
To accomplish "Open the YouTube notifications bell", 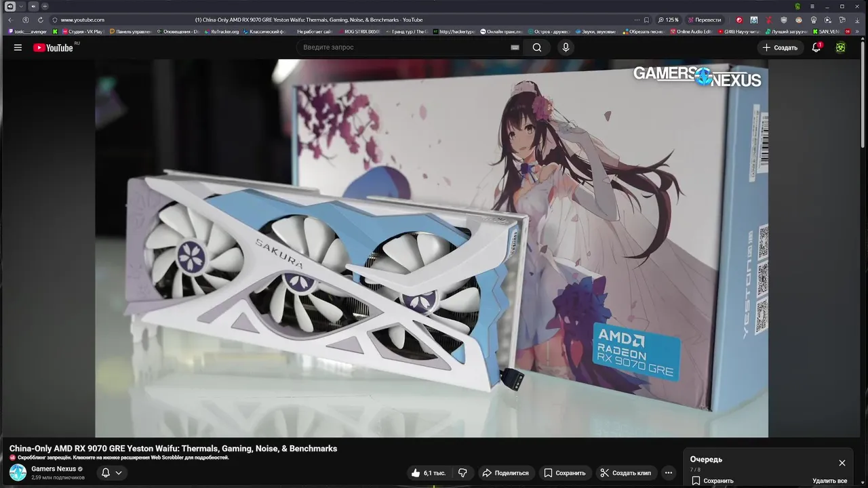I will (x=816, y=47).
